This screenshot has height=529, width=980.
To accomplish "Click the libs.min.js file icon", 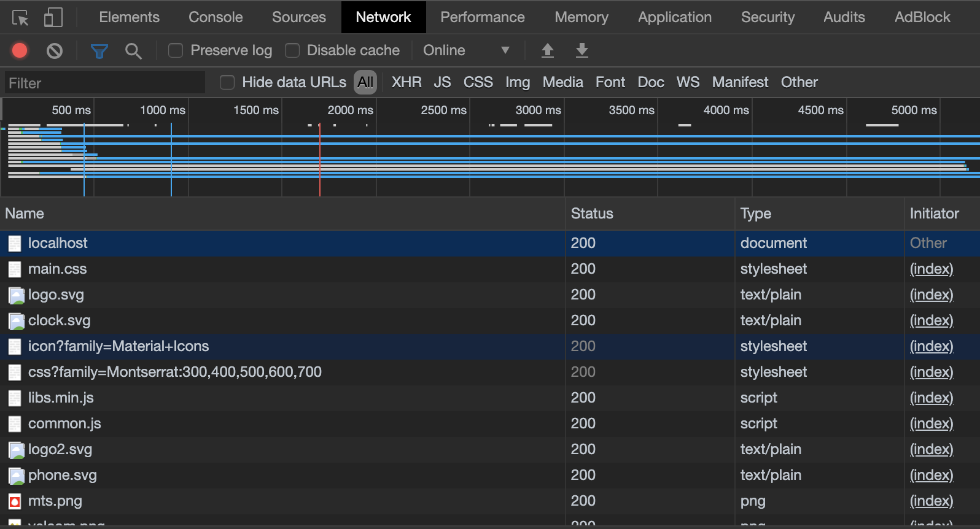I will click(x=15, y=398).
